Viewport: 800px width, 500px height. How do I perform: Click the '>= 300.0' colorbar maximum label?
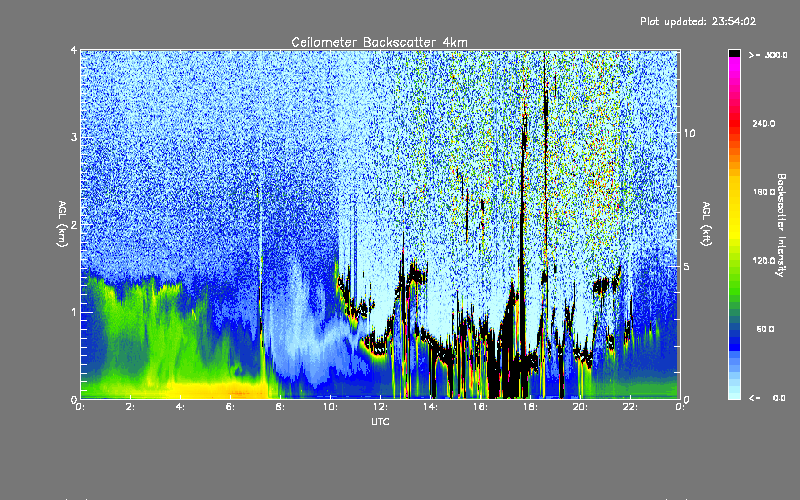pos(768,55)
